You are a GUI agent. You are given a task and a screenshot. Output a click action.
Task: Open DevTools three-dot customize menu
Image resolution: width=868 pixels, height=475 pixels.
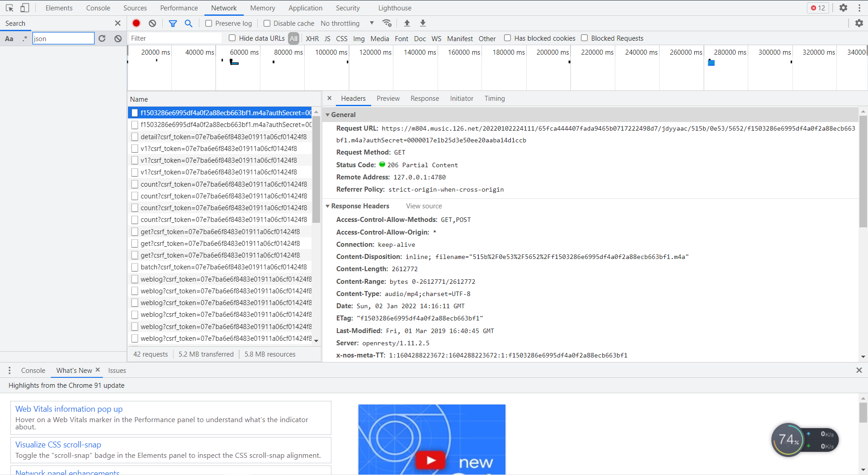click(859, 8)
